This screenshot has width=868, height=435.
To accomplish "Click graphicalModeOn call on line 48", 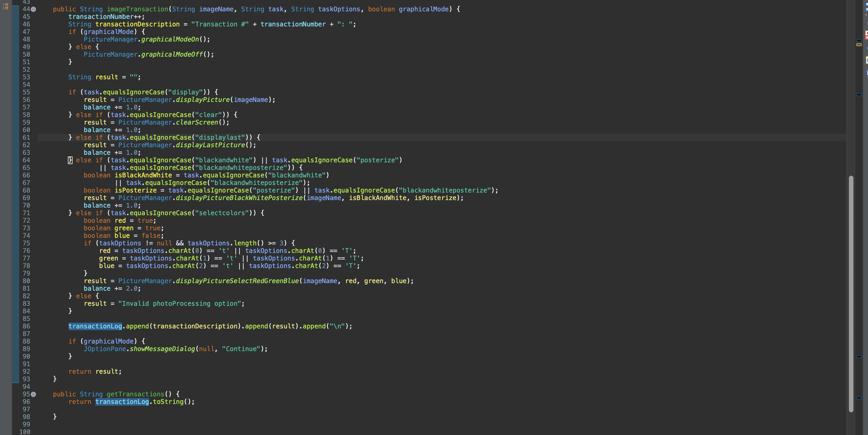I will click(170, 39).
